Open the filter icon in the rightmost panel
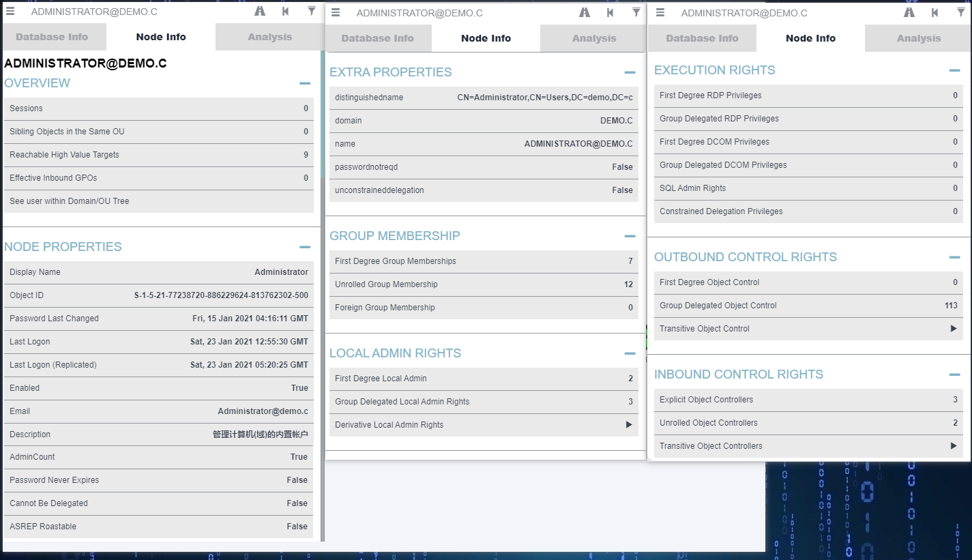This screenshot has height=560, width=972. [x=961, y=12]
